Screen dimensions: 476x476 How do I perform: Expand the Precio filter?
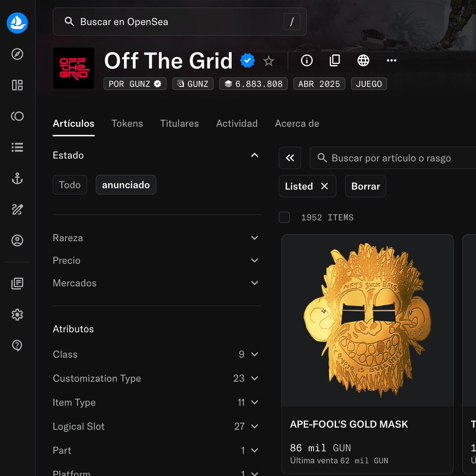coord(157,261)
